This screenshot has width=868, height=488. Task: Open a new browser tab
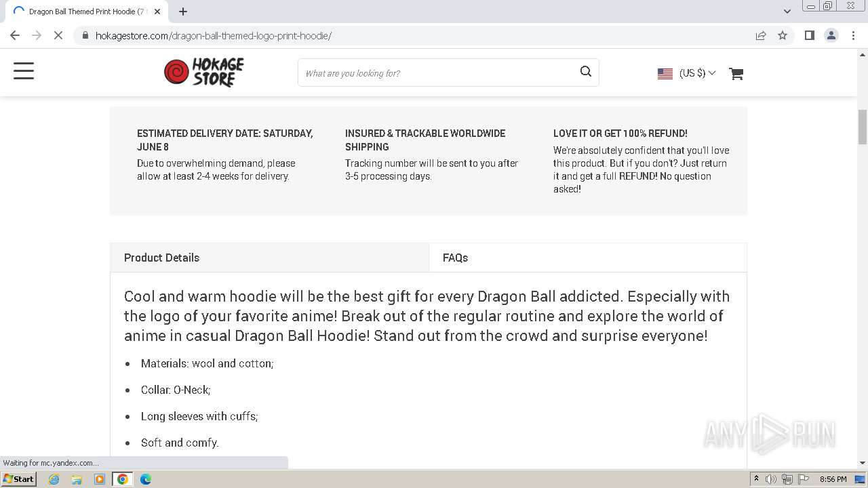click(183, 12)
